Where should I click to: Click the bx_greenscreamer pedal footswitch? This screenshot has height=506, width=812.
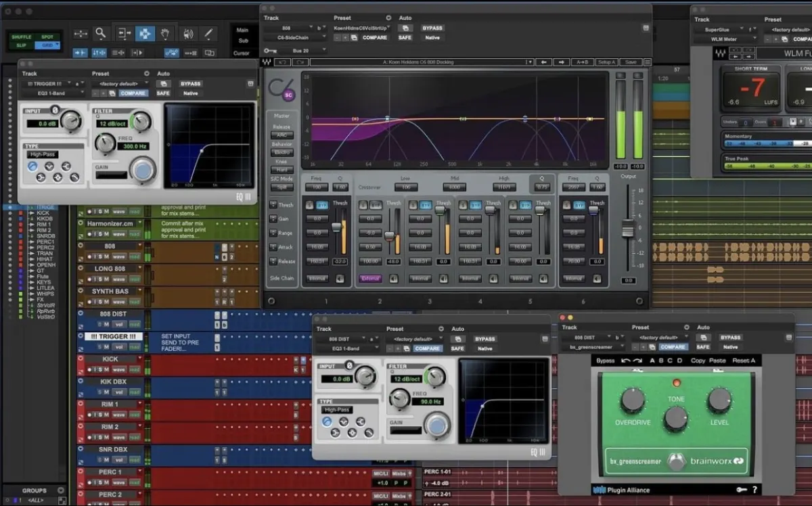pyautogui.click(x=676, y=462)
